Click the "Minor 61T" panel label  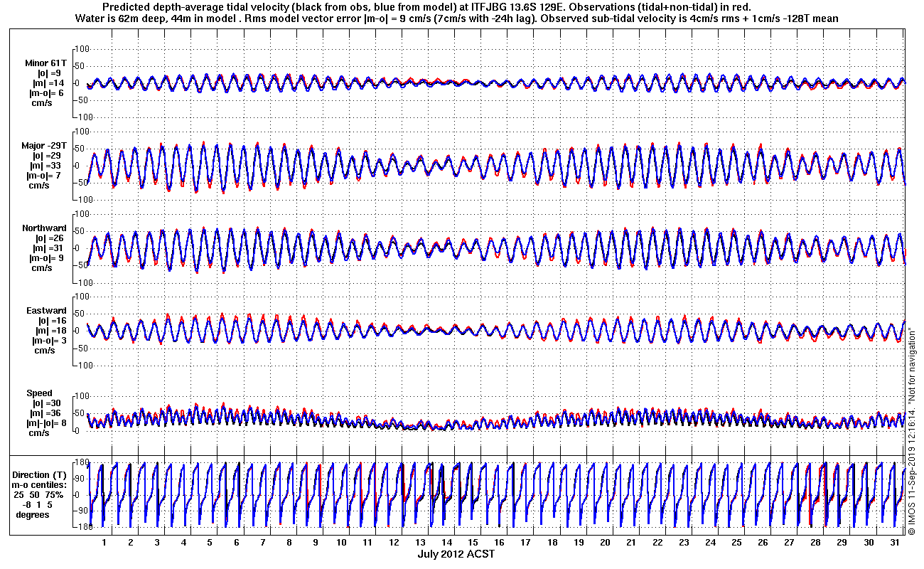point(45,63)
